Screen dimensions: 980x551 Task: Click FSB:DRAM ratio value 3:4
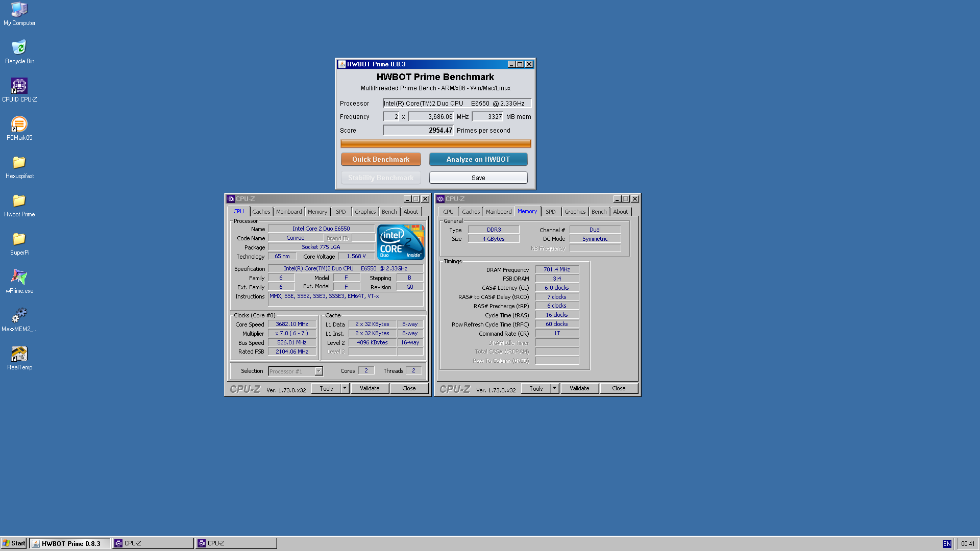pyautogui.click(x=557, y=279)
